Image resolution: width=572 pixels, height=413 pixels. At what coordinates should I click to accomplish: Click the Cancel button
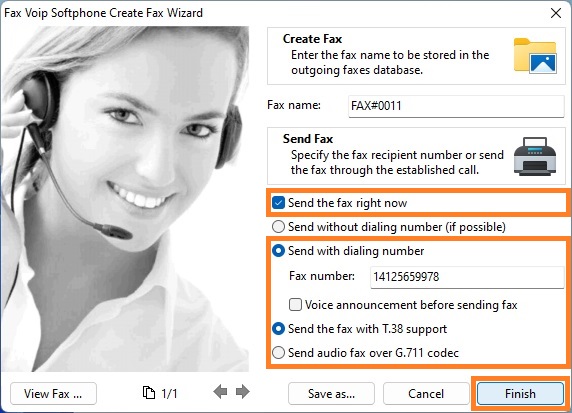point(426,394)
